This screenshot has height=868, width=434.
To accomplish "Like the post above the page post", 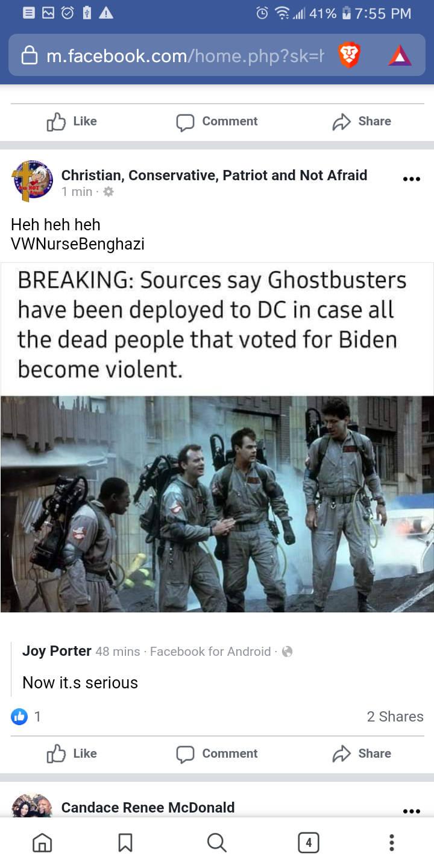I will (x=72, y=121).
